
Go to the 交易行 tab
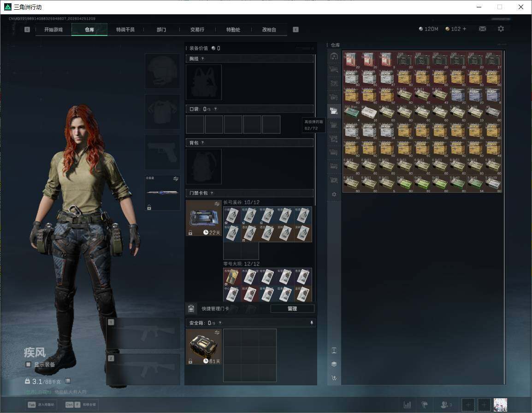click(x=197, y=29)
